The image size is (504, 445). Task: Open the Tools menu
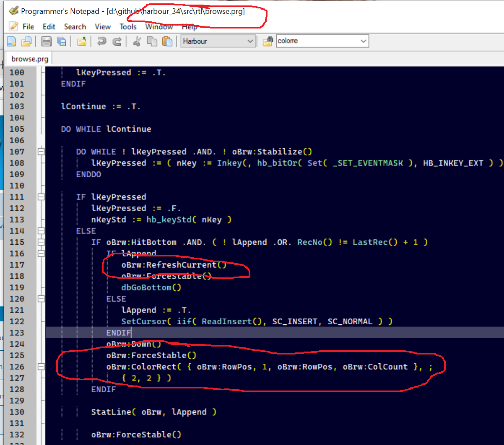tap(128, 27)
